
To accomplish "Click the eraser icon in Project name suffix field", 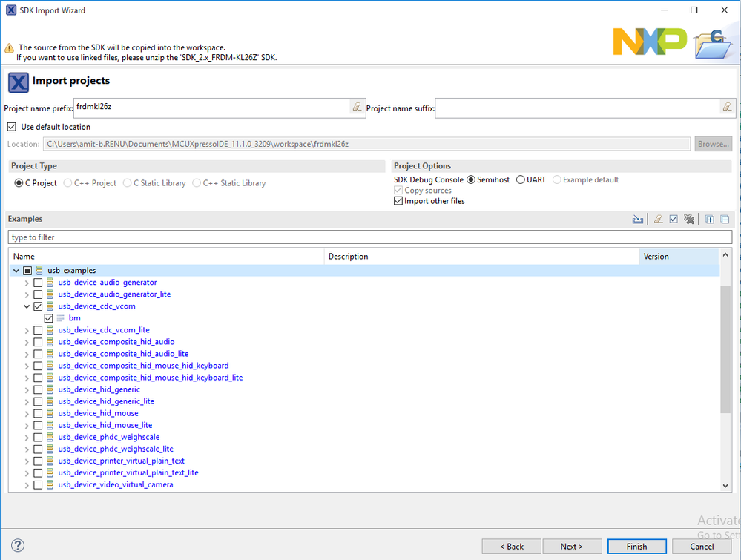I will (727, 107).
